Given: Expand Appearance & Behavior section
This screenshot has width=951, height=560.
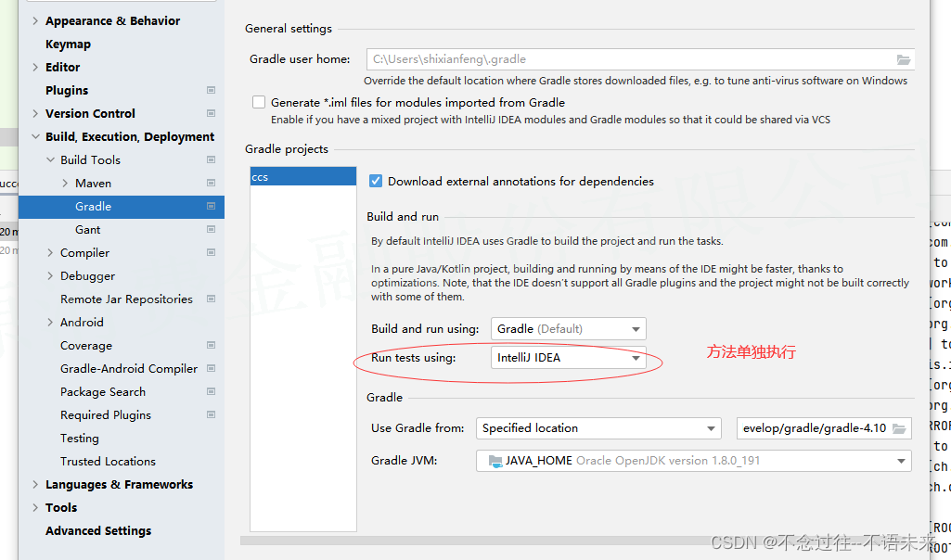Looking at the screenshot, I should point(35,20).
